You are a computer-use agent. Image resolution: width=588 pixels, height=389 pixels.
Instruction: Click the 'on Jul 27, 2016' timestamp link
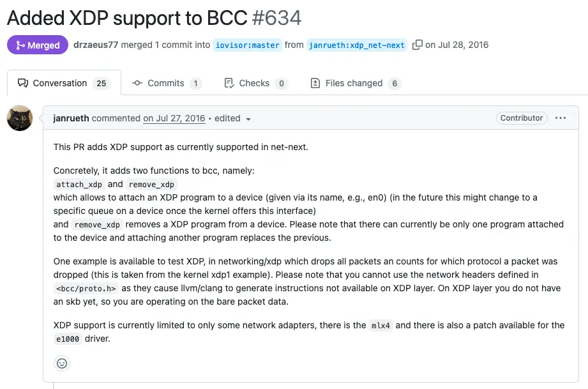tap(174, 118)
